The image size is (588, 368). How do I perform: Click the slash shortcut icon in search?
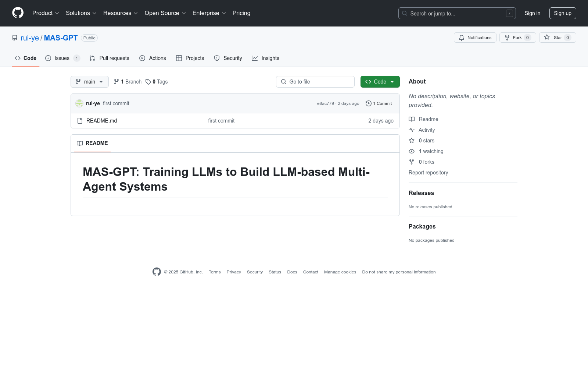[x=509, y=13]
